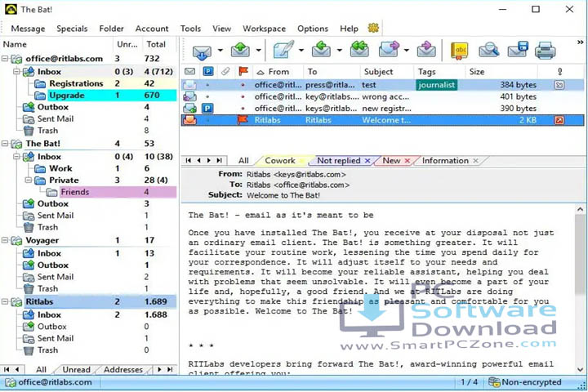
Task: Select the Work folder under The Bat!
Action: click(60, 168)
